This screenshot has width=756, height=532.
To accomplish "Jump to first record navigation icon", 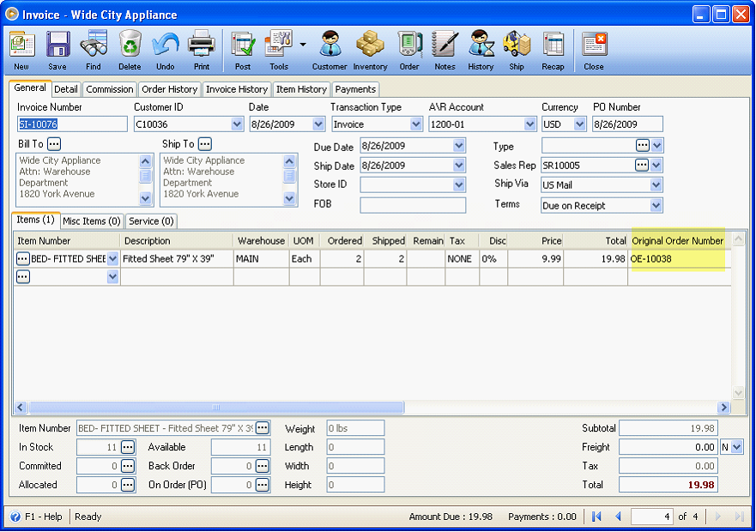I will coord(596,517).
